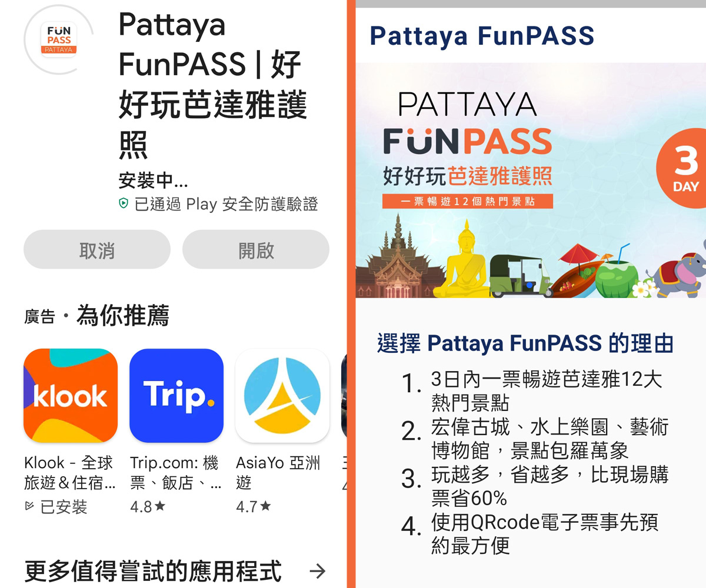Tap the 更多值得嘗試的應用程式 heading

click(153, 571)
